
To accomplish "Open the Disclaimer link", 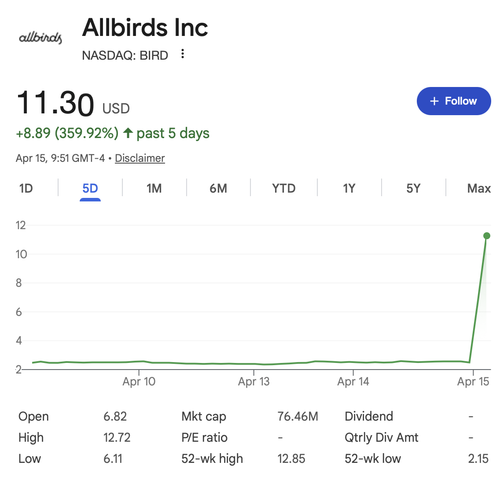I will pyautogui.click(x=140, y=158).
